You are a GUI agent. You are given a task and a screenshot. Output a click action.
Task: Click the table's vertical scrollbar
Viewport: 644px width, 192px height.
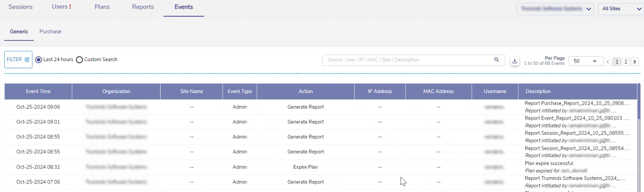pyautogui.click(x=639, y=101)
